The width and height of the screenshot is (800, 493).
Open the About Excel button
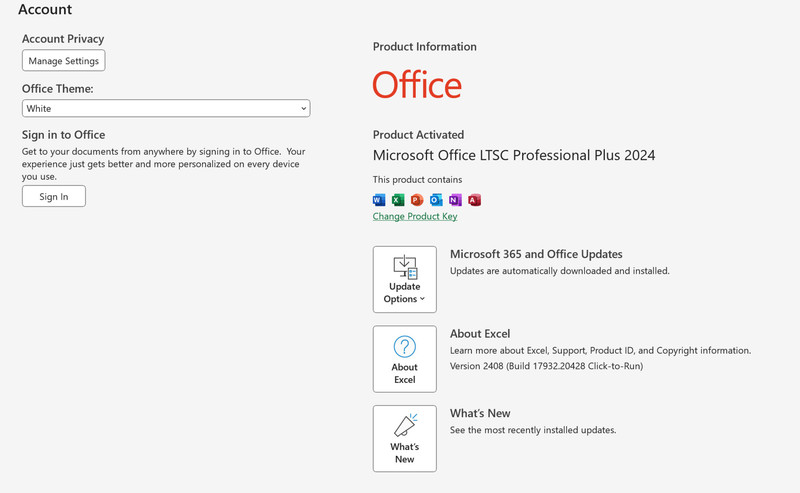pyautogui.click(x=405, y=359)
